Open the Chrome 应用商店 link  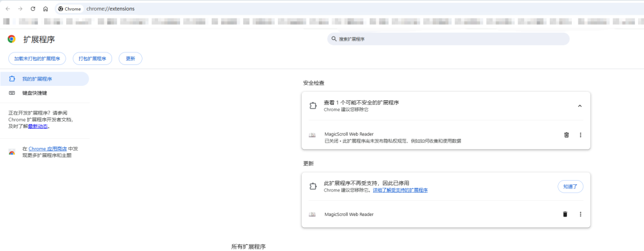[47, 148]
